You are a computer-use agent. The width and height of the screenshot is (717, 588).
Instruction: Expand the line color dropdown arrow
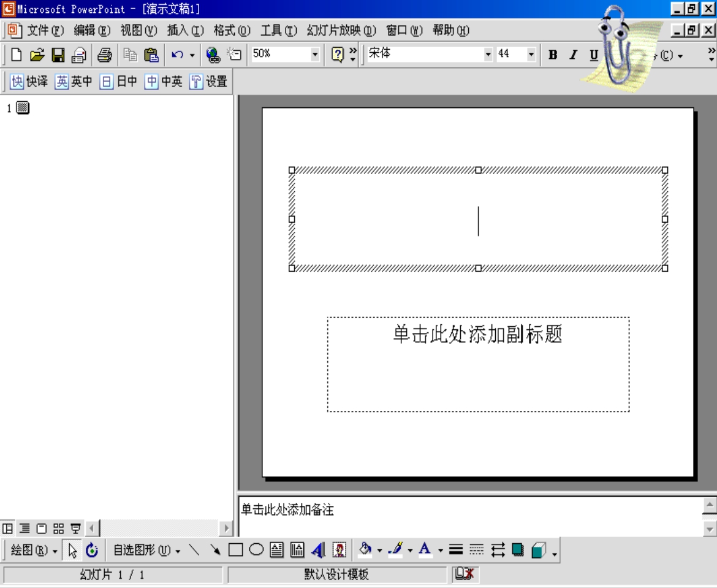click(410, 551)
